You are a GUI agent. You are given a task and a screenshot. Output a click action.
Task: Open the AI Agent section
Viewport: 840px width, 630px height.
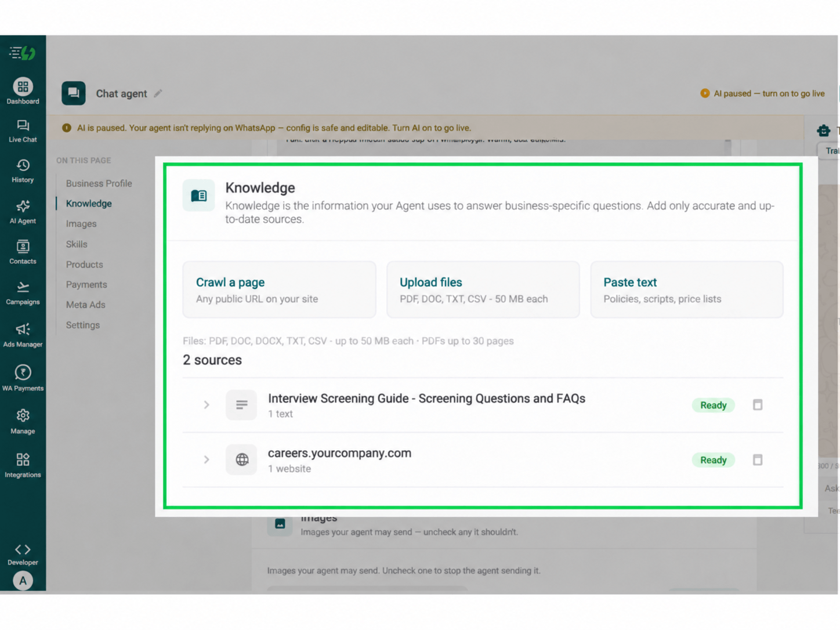[23, 212]
